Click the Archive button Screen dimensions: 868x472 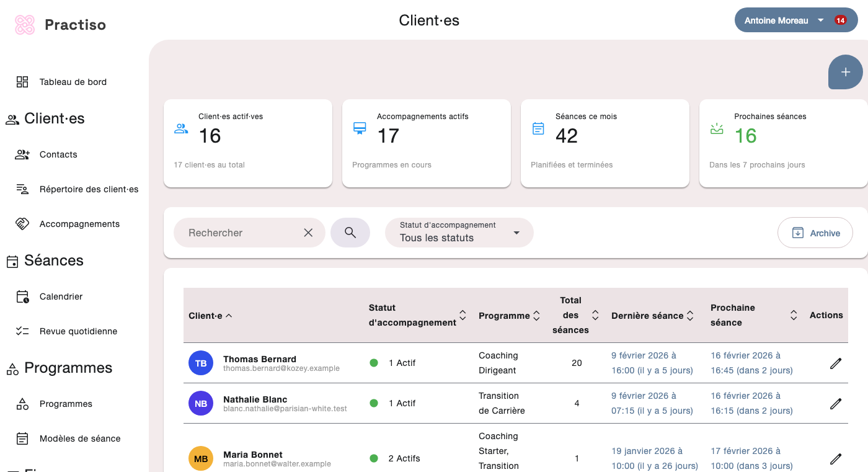[815, 233]
